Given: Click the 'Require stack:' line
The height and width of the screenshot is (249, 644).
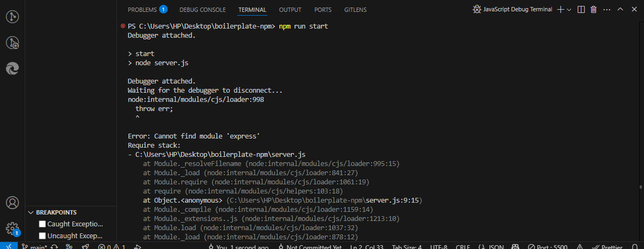Looking at the screenshot, I should point(154,145).
